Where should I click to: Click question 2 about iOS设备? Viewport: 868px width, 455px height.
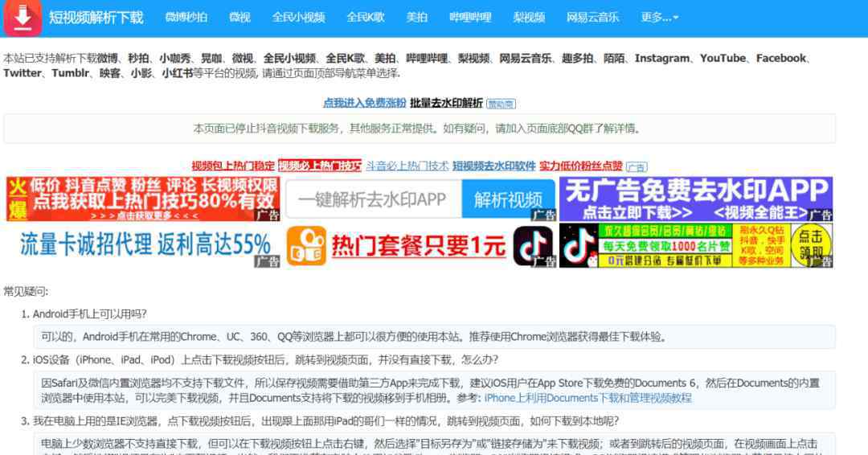pos(266,360)
